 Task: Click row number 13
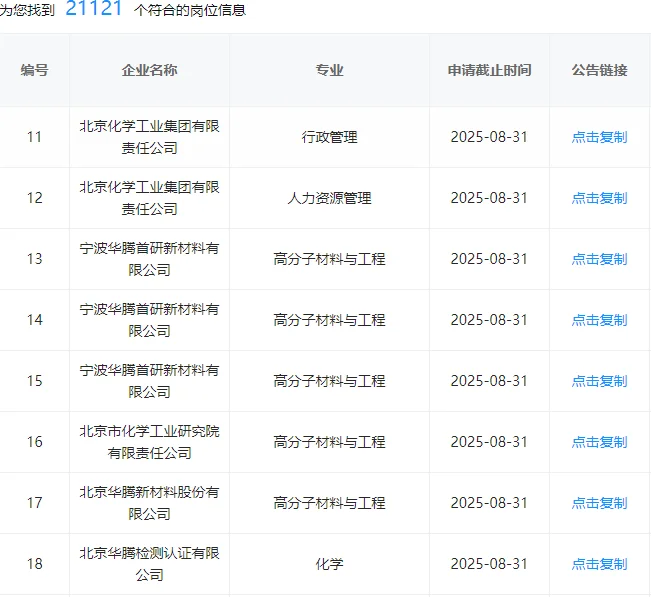tap(34, 259)
